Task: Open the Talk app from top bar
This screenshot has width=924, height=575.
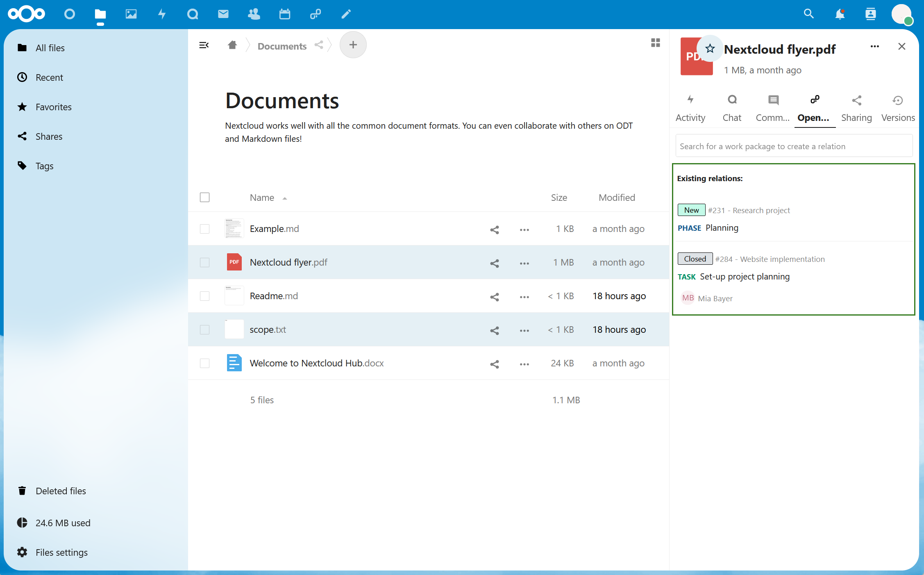Action: 192,14
